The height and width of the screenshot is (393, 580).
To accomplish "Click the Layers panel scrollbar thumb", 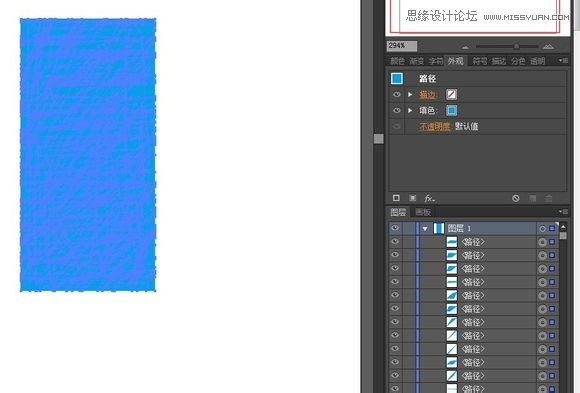I will 563,236.
